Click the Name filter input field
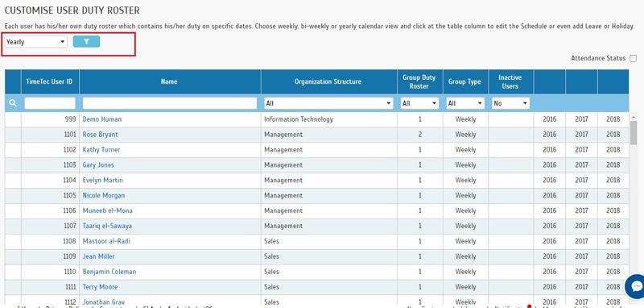This screenshot has height=308, width=644. pyautogui.click(x=170, y=103)
